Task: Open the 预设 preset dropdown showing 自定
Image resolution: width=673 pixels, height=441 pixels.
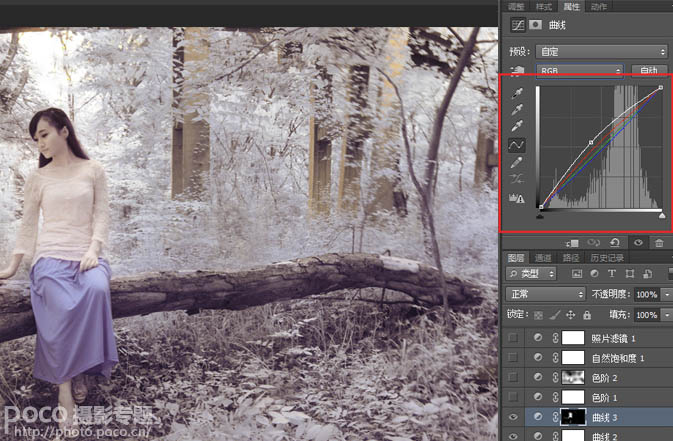Action: (x=601, y=52)
